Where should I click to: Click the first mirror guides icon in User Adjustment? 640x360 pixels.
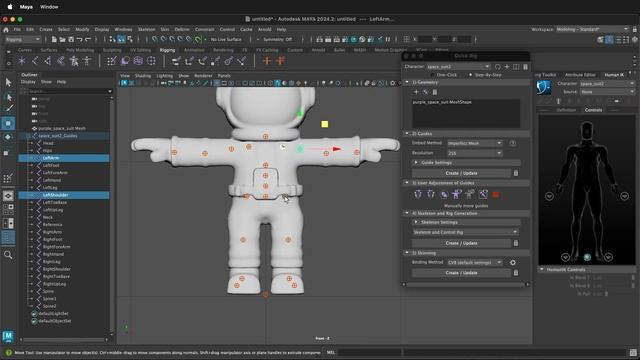pyautogui.click(x=418, y=194)
